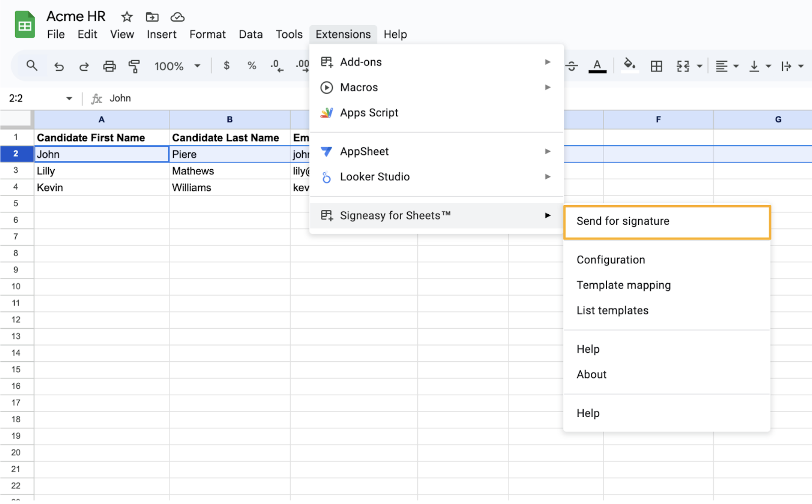
Task: Select the Candidate First Name header cell
Action: [x=101, y=137]
